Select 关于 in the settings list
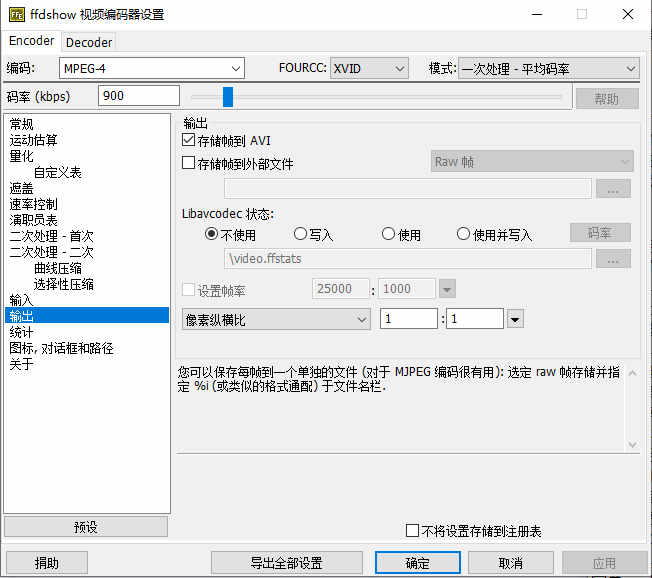Image resolution: width=652 pixels, height=578 pixels. coord(21,364)
